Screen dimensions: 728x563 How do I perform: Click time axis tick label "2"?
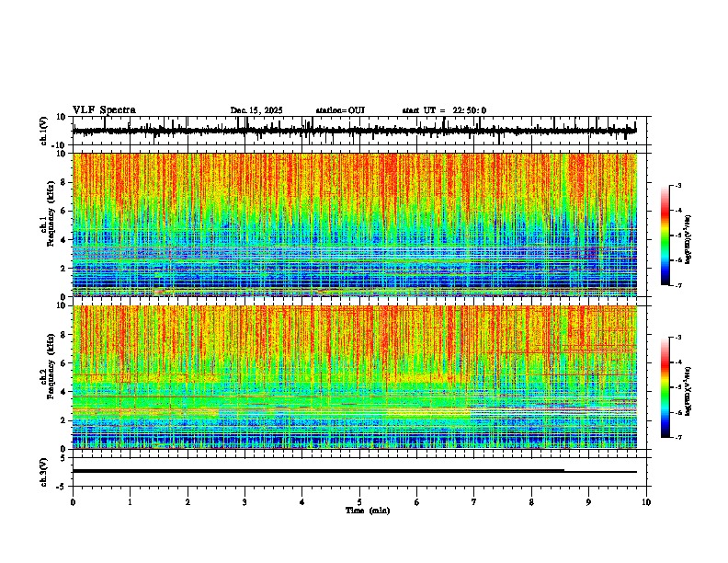click(188, 502)
